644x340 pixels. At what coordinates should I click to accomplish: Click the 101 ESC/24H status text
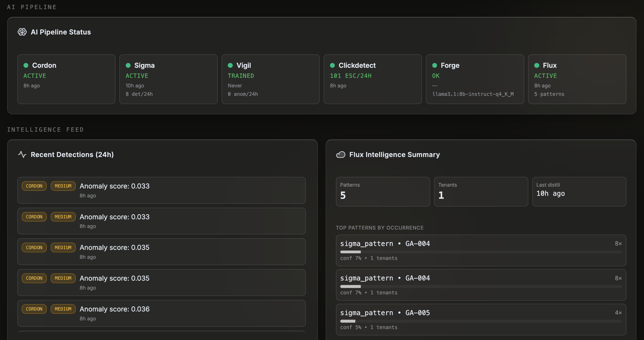tap(351, 76)
